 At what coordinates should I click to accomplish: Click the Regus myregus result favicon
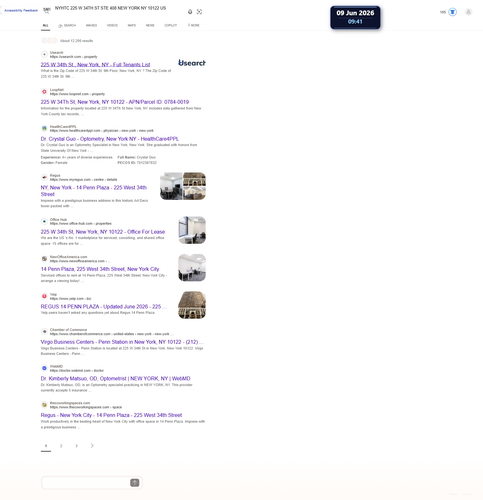pyautogui.click(x=44, y=177)
